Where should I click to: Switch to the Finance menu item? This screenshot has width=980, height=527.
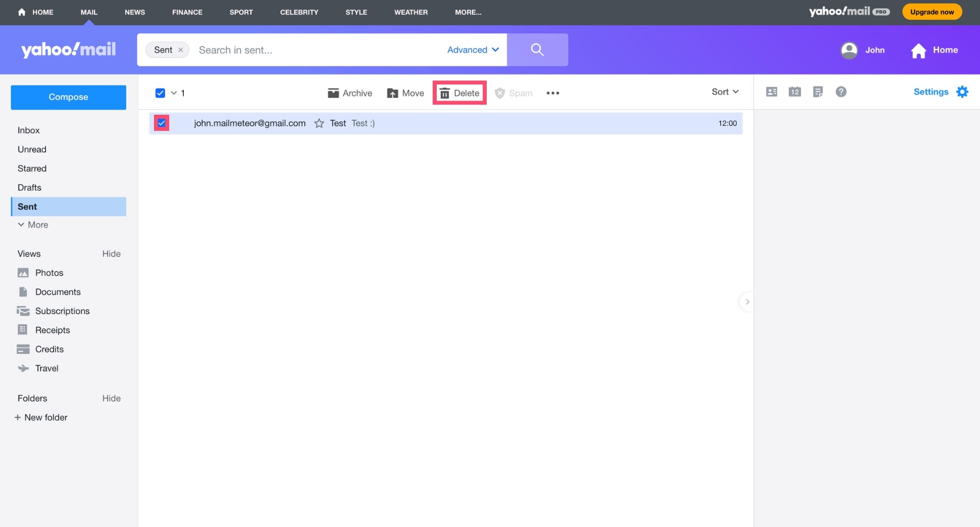click(187, 12)
